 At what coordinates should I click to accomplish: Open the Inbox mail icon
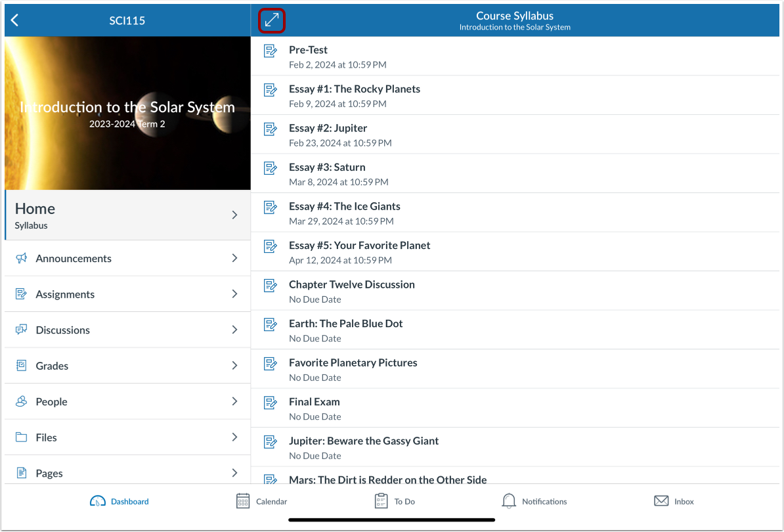coord(661,500)
